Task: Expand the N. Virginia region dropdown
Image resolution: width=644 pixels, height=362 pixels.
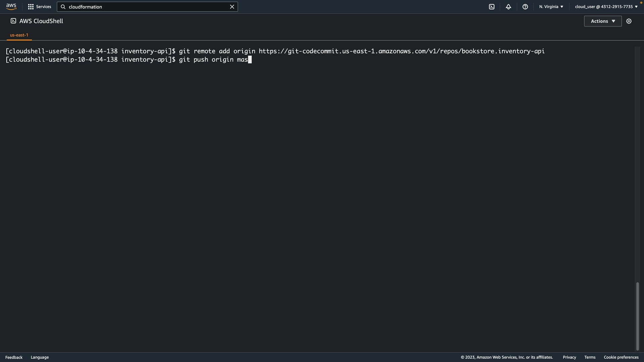Action: click(x=551, y=7)
